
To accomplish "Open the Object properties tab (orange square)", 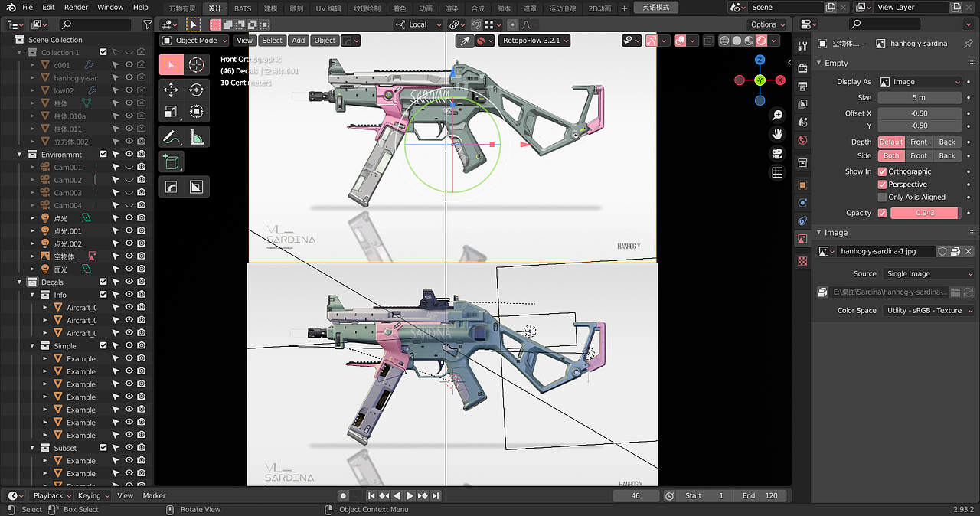I will click(802, 185).
